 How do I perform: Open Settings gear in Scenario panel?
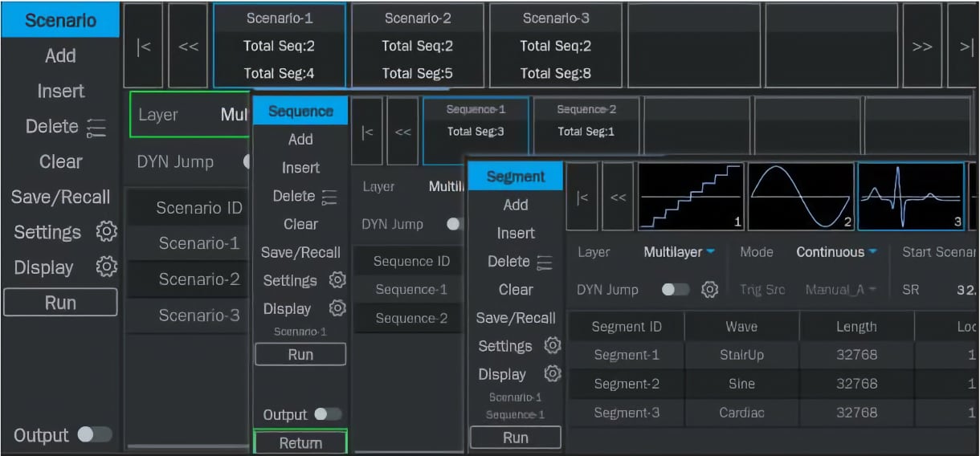click(x=106, y=233)
